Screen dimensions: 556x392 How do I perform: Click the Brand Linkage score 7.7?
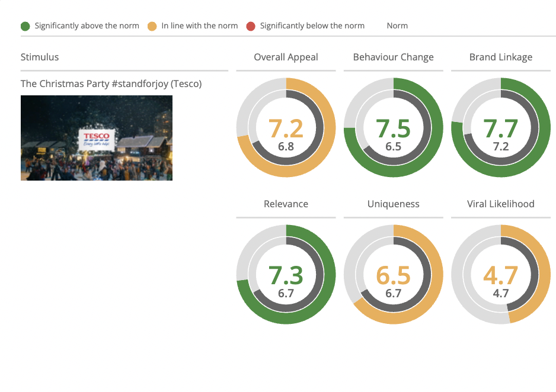501,128
